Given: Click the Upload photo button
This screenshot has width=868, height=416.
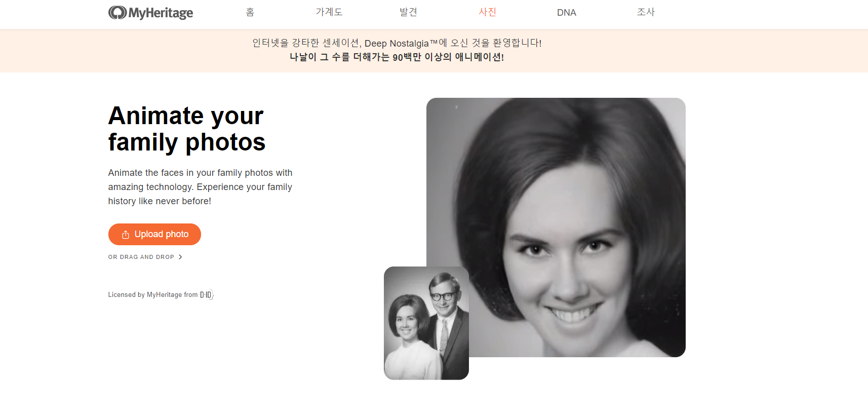Looking at the screenshot, I should (x=154, y=234).
